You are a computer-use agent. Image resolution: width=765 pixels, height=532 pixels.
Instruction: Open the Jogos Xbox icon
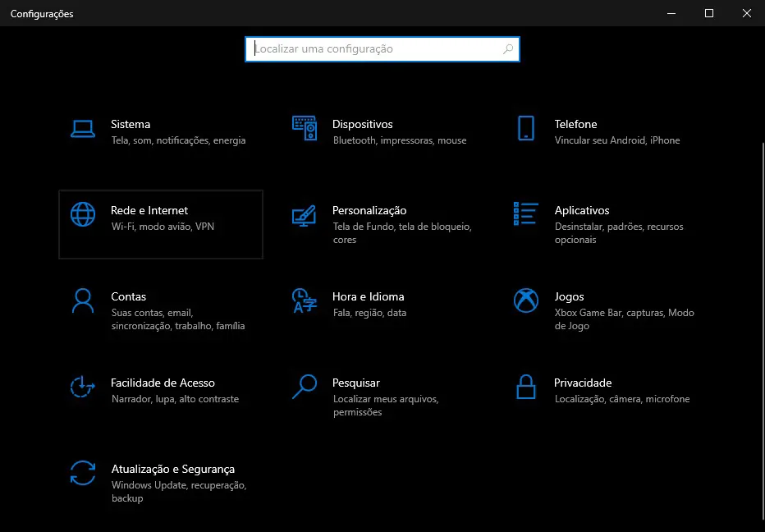coord(526,300)
